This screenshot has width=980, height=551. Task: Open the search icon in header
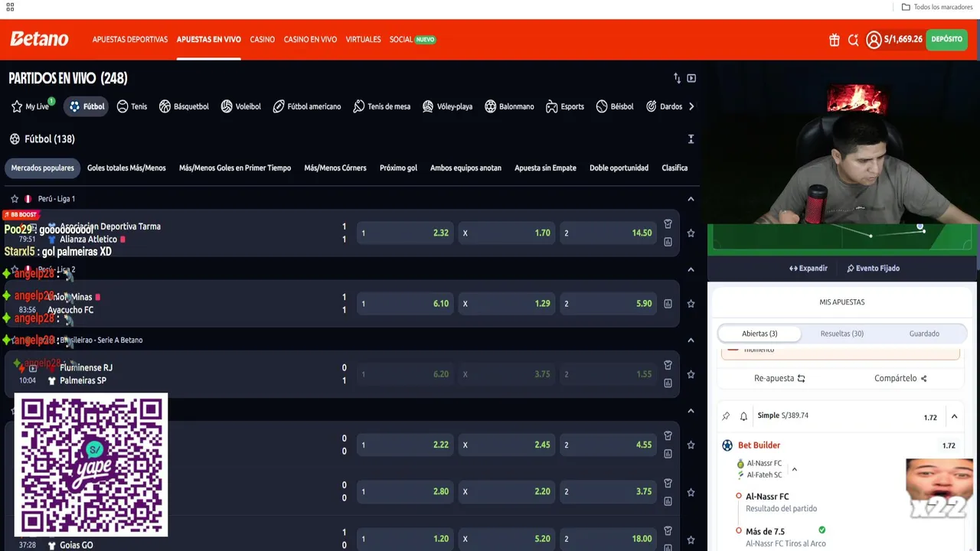(x=853, y=40)
